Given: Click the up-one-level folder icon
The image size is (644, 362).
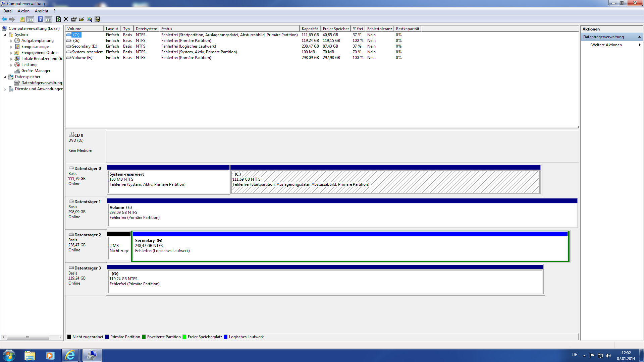Looking at the screenshot, I should click(22, 19).
